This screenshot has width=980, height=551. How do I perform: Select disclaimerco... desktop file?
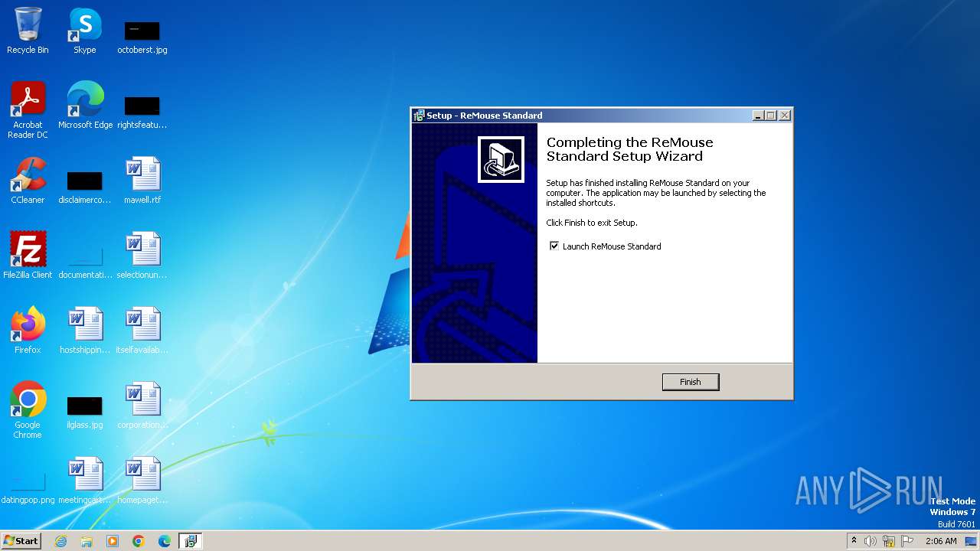coord(85,187)
